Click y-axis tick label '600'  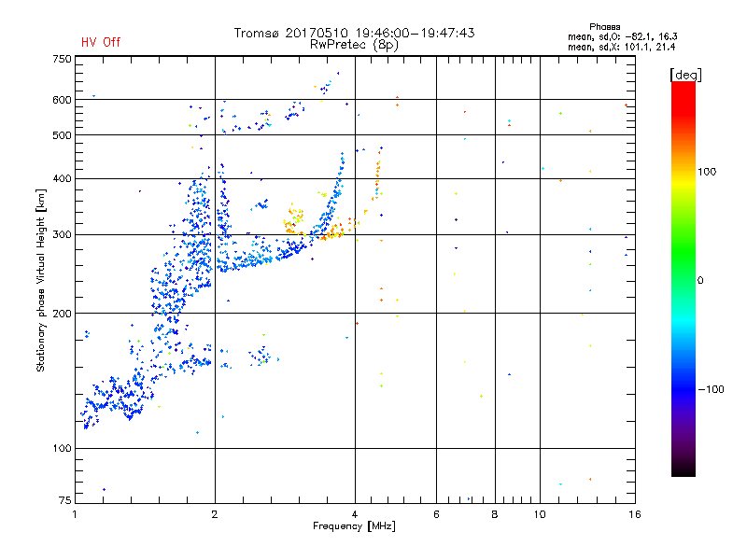tap(62, 100)
